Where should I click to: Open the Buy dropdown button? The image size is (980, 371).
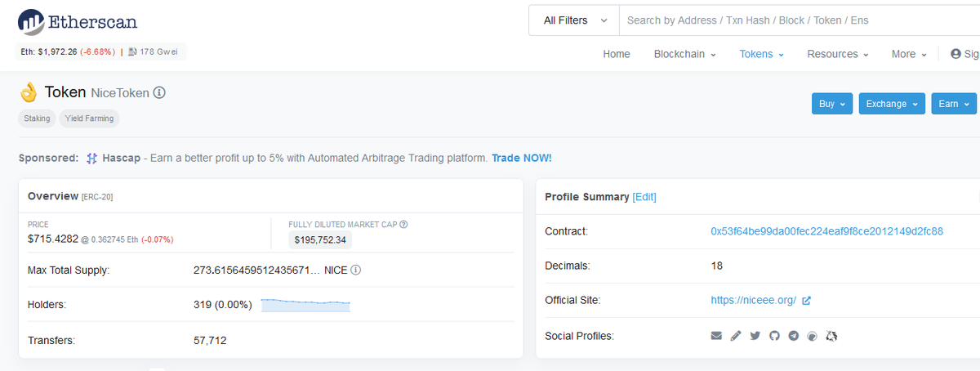pos(831,104)
